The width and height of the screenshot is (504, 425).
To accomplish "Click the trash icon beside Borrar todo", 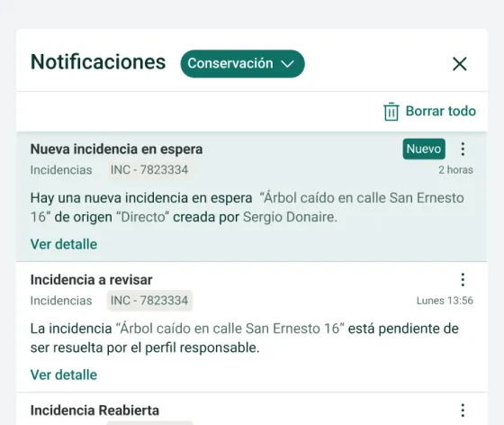I will point(391,112).
